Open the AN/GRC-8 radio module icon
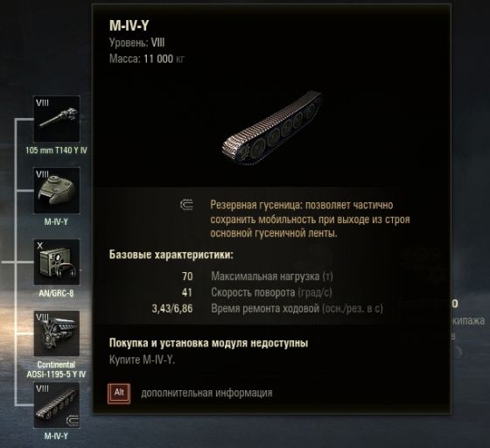 (x=57, y=262)
